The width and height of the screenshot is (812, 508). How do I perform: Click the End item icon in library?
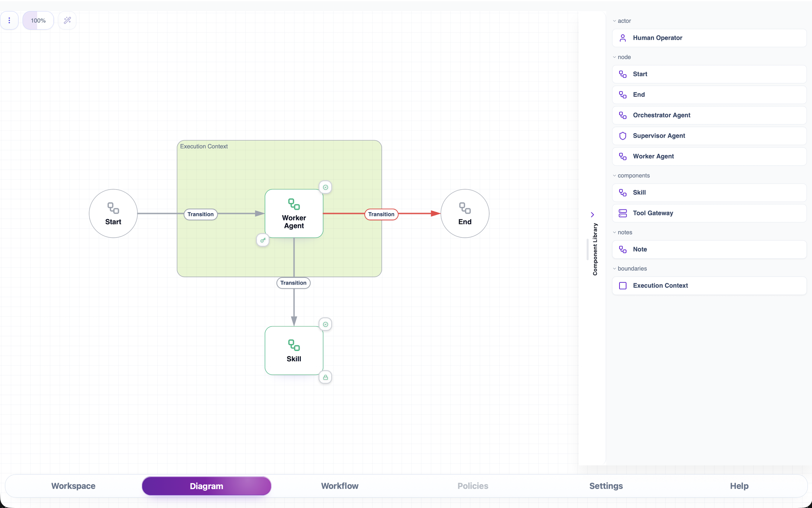point(623,95)
